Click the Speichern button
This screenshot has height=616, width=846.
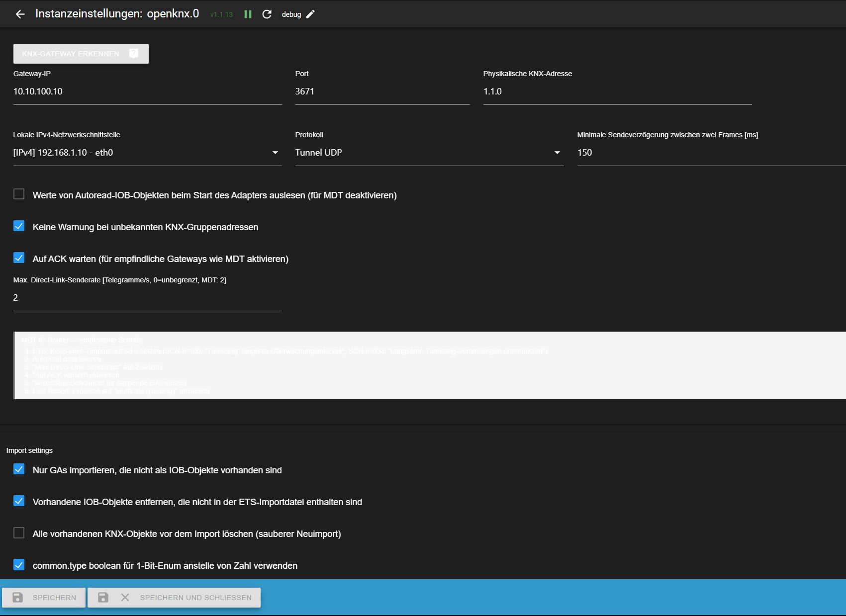click(x=44, y=598)
